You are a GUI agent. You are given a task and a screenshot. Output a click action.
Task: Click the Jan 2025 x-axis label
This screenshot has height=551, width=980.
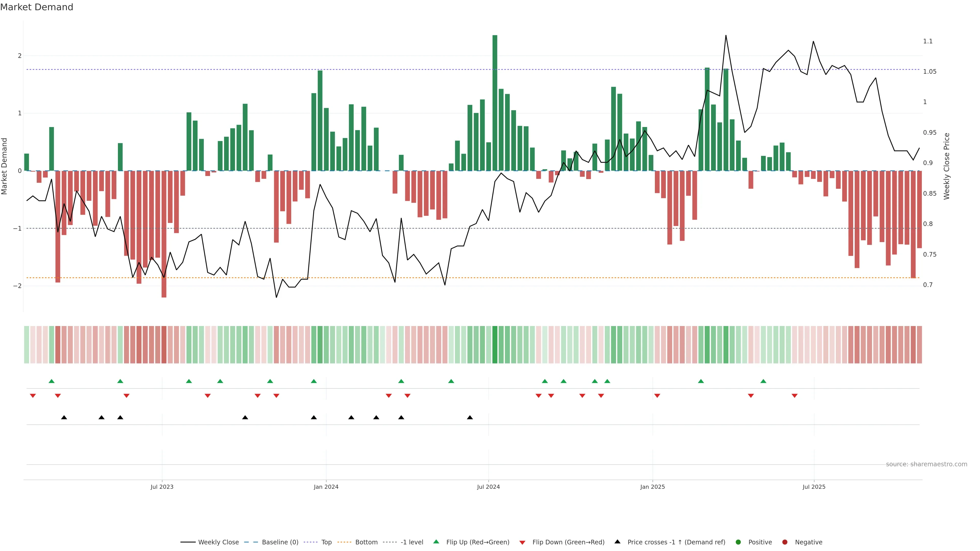click(x=653, y=487)
